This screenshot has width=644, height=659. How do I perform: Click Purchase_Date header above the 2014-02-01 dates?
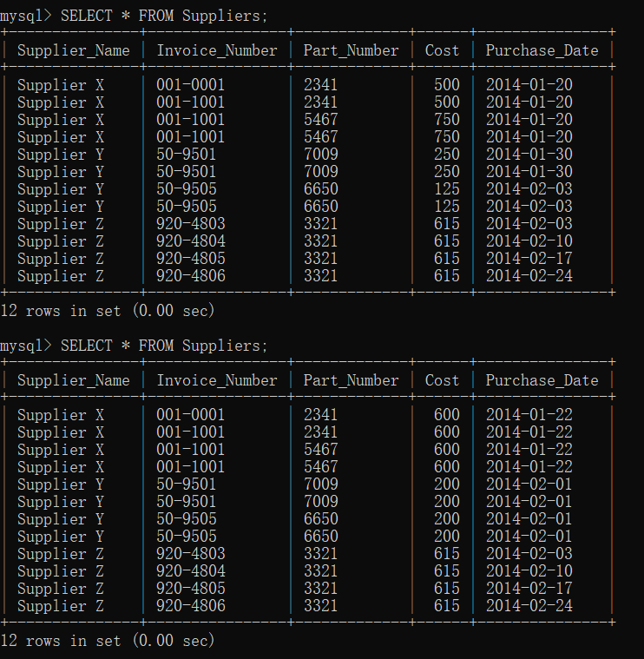[x=542, y=381]
